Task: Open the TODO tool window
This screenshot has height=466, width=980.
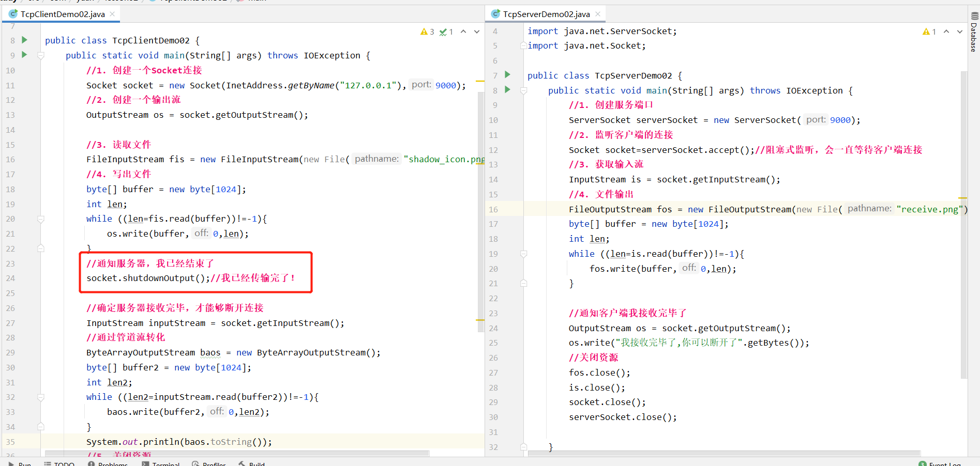Action: coord(59,463)
